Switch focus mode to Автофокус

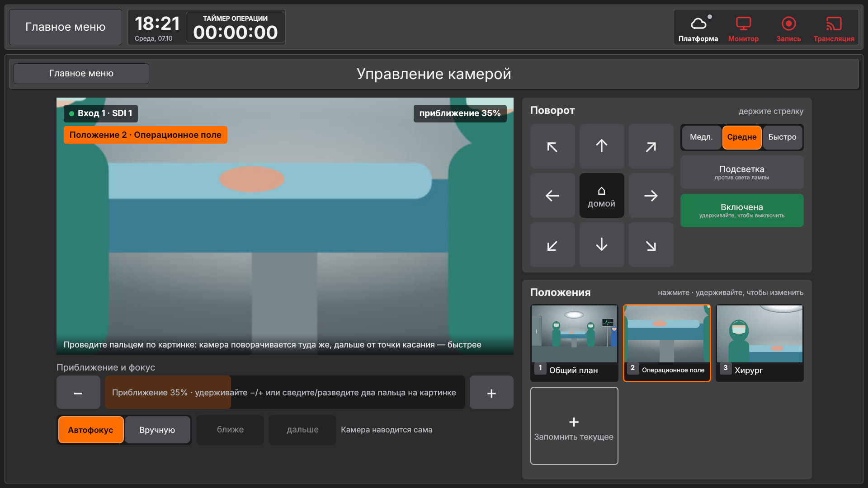91,430
